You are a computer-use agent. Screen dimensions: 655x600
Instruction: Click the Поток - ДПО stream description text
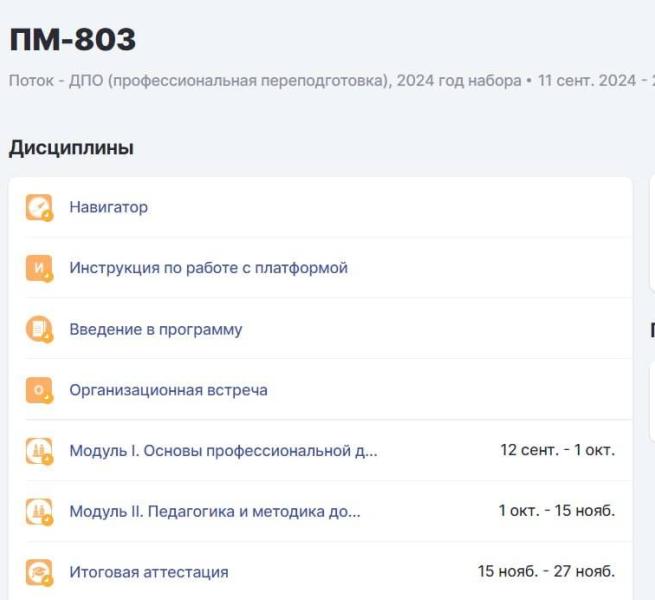point(265,80)
